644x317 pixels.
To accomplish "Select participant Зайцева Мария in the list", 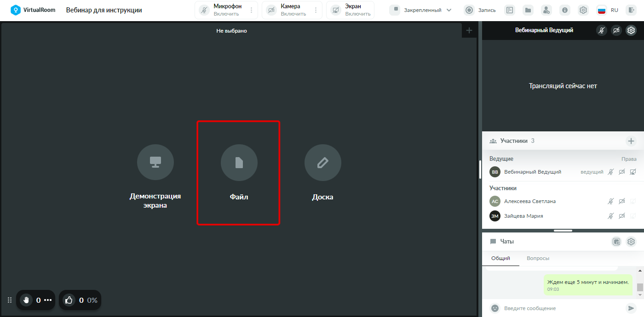I will pos(523,216).
